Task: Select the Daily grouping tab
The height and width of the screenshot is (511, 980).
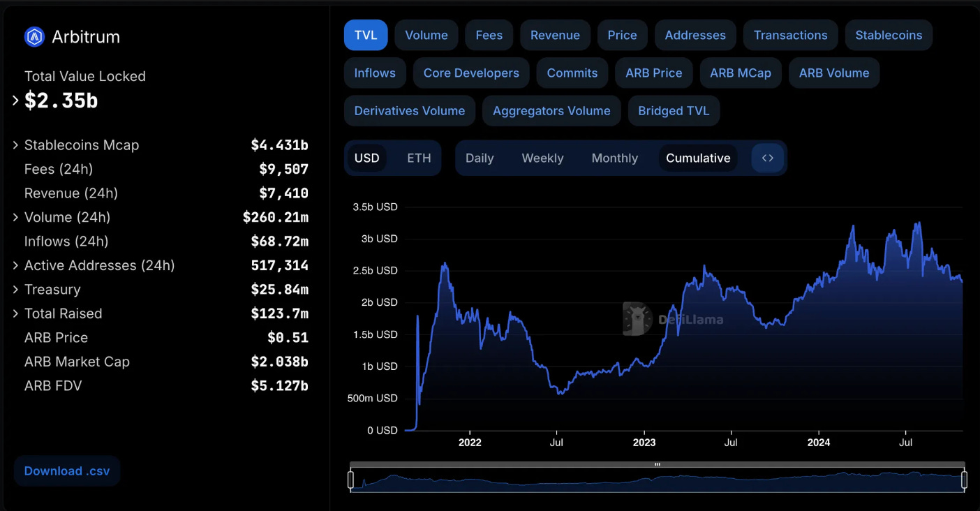Action: coord(480,158)
